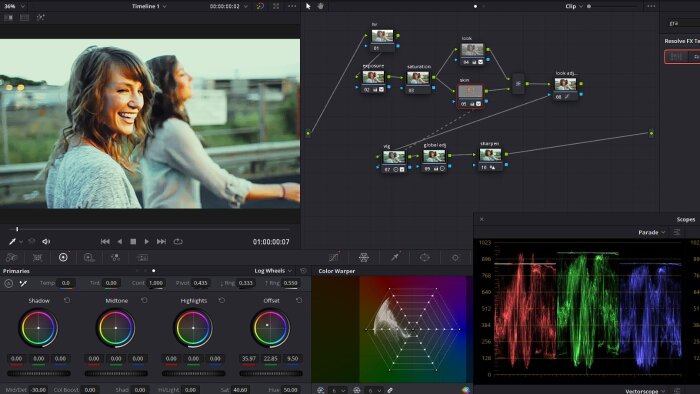Open the Curves palette
700x394 pixels.
pos(333,257)
